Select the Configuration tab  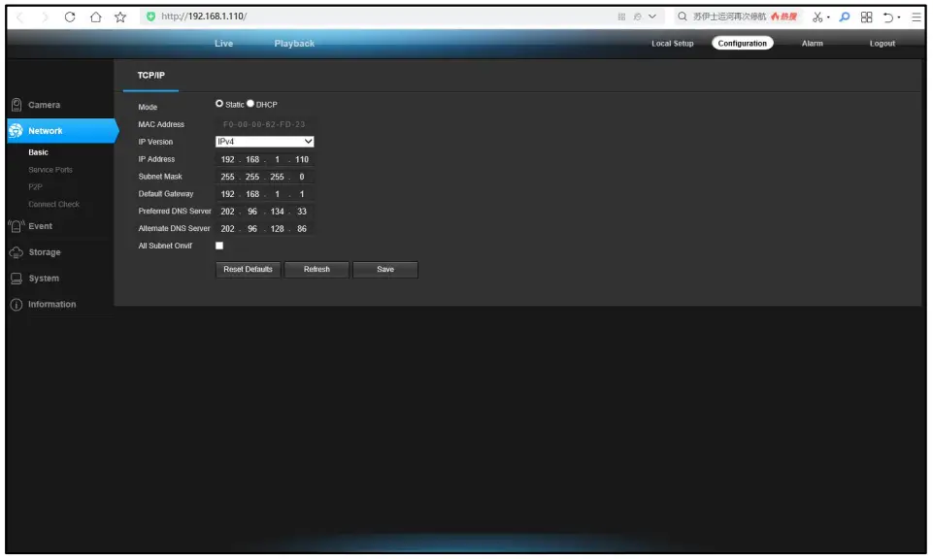pos(742,44)
